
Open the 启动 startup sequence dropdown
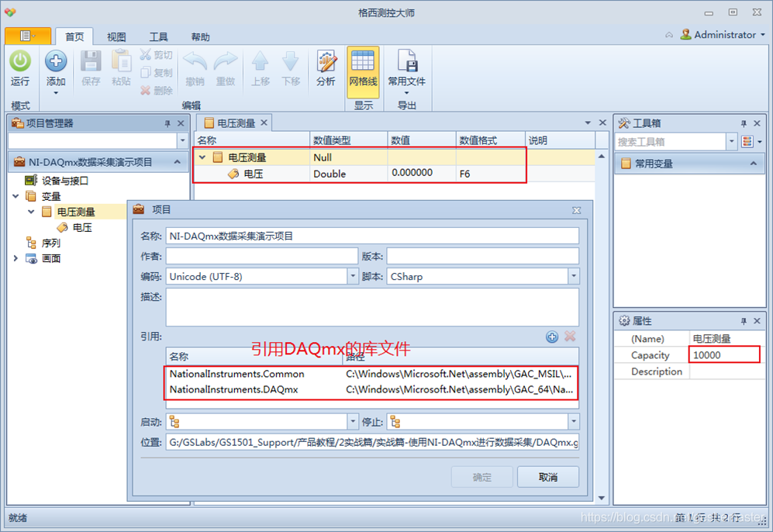pos(353,422)
